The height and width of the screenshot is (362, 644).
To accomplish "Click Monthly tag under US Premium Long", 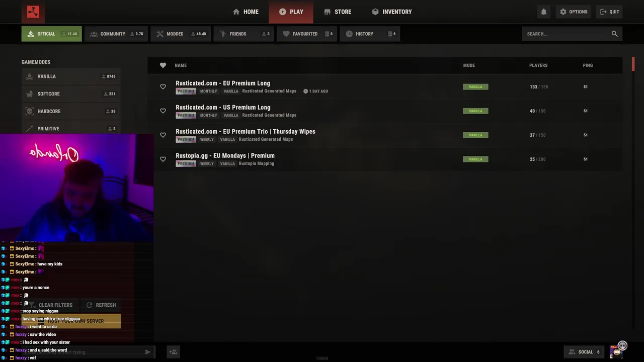I will [x=208, y=115].
